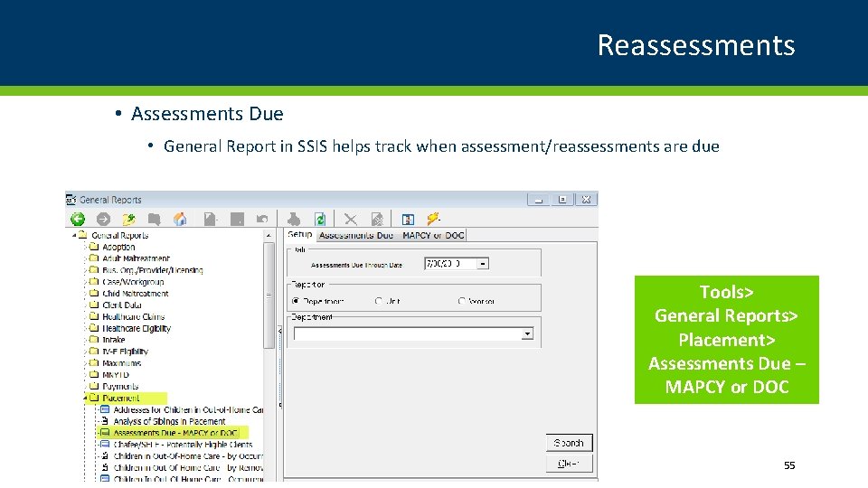Click the Assessments Due - MAPCY or DOC report icon
Screen dimensions: 868x488
(105, 433)
